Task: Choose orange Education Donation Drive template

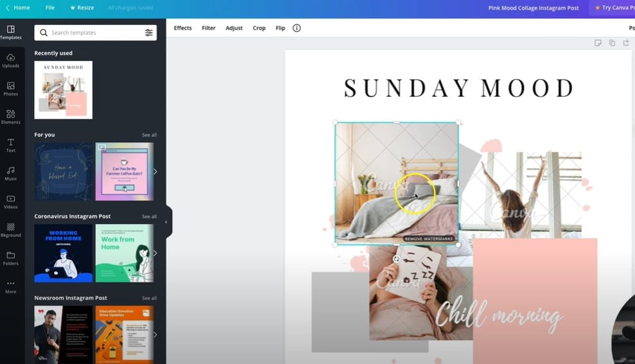Action: (x=125, y=335)
